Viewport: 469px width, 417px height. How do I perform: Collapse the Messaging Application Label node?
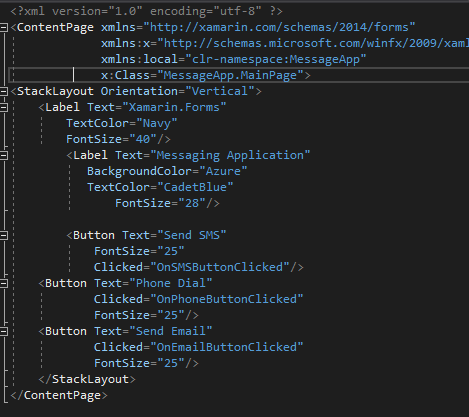(x=4, y=155)
